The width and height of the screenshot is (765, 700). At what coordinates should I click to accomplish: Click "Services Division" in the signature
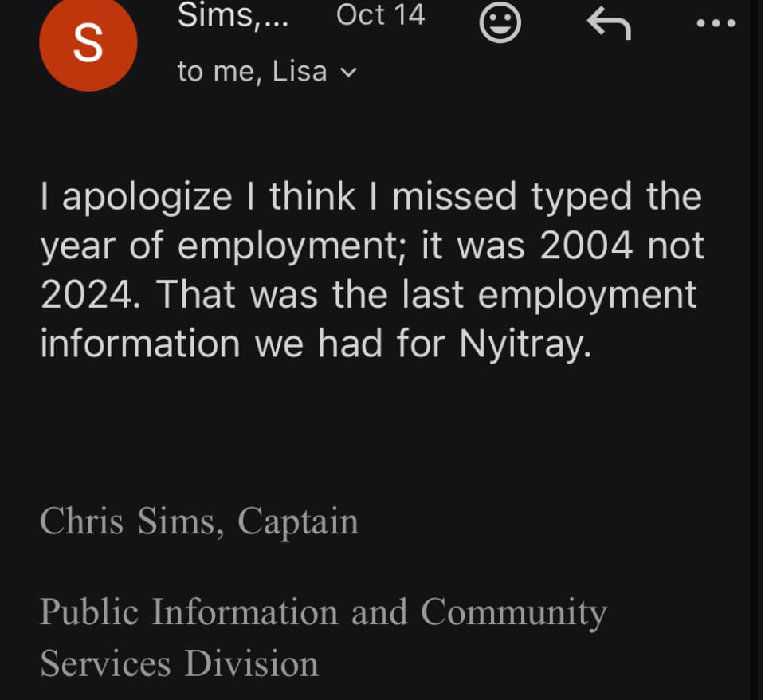(179, 663)
